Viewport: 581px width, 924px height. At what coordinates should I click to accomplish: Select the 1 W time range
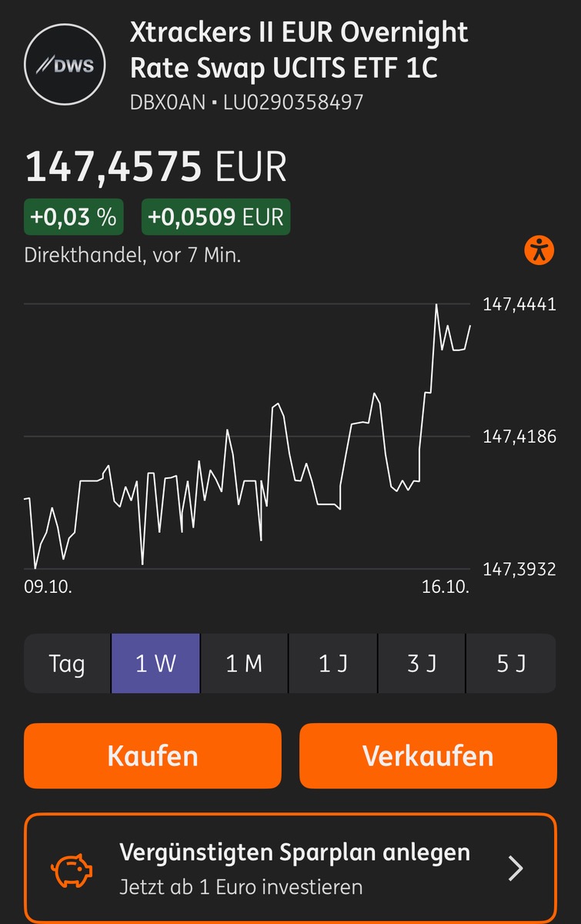(155, 664)
